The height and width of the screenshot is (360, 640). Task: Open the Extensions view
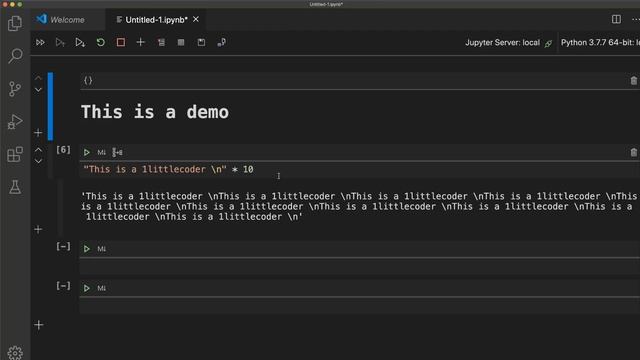(15, 154)
